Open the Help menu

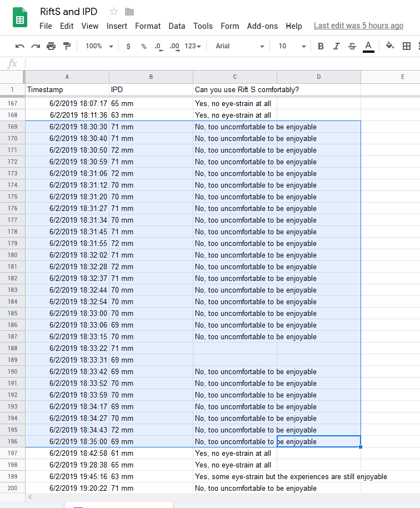coord(293,26)
